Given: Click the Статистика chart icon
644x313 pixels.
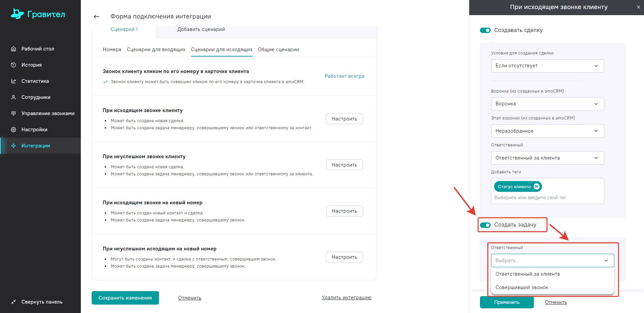Looking at the screenshot, I should pos(13,81).
